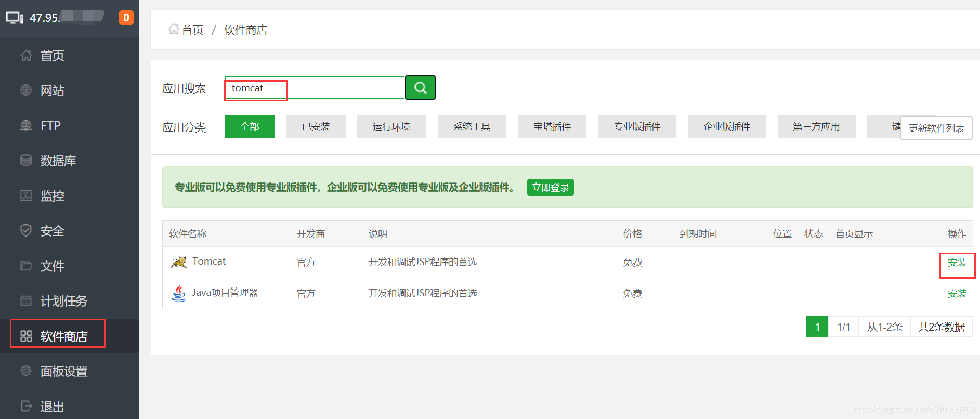This screenshot has height=419, width=980.
Task: Click 免费 price in Java项目管理器 row
Action: tap(633, 294)
